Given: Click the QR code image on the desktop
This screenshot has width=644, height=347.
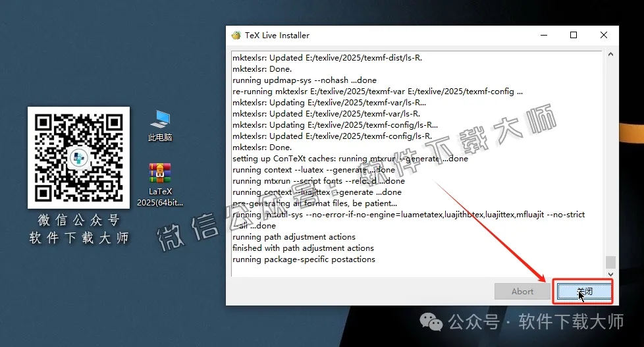Looking at the screenshot, I should pyautogui.click(x=78, y=157).
